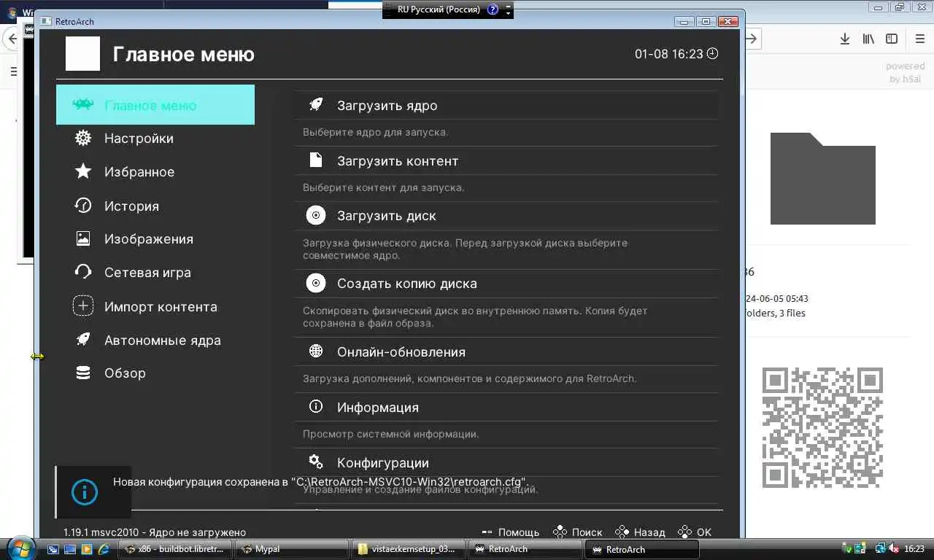Click disc icon beside Загрузить диск
This screenshot has height=560, width=934.
pos(316,215)
